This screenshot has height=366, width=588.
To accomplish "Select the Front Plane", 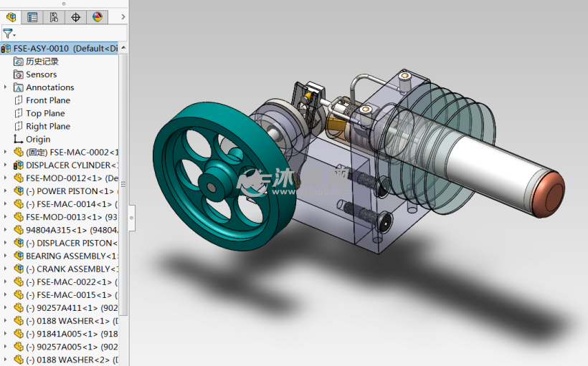I will [48, 100].
